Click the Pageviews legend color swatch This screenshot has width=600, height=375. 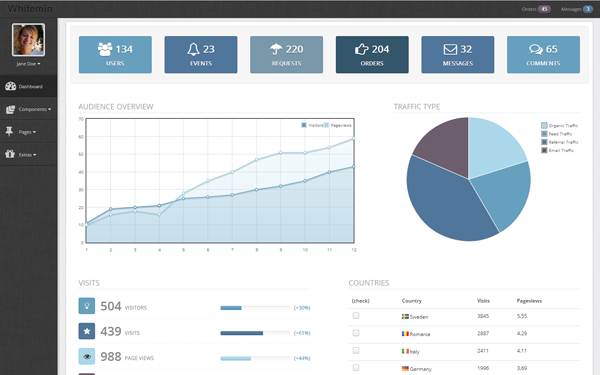(326, 125)
